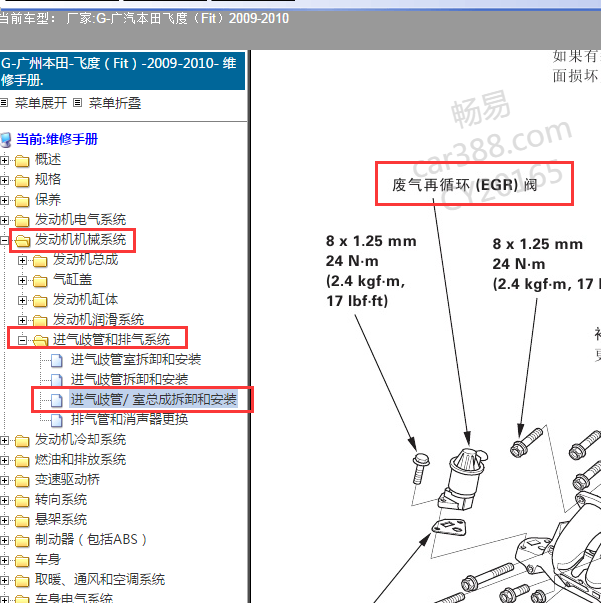Select the 取暖、通风和空调系统 label
Screen dimensions: 601x603
(100, 580)
